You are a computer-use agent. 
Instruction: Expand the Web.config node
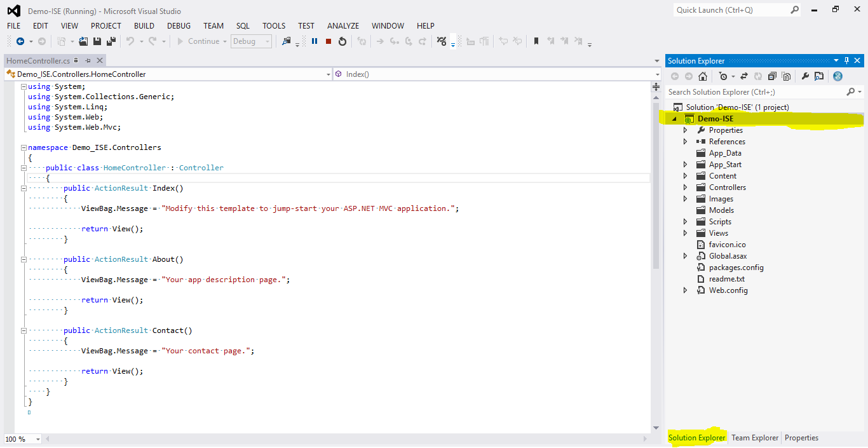(x=685, y=290)
